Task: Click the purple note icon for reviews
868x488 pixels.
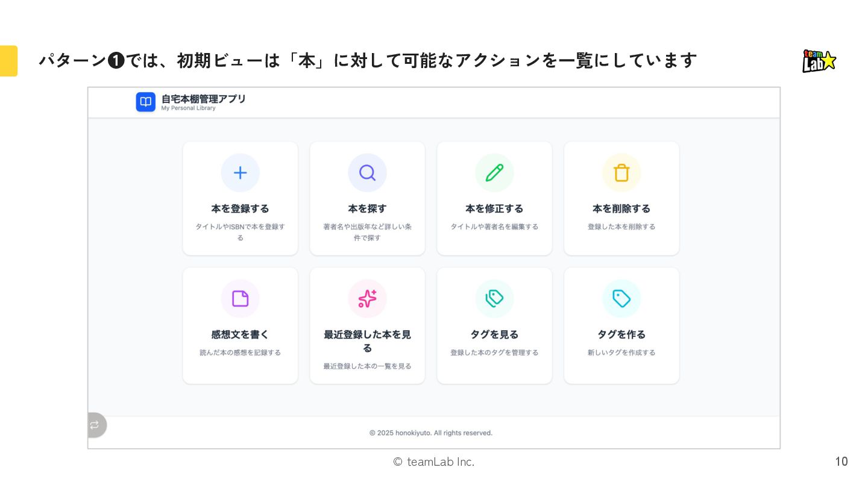Action: tap(240, 299)
